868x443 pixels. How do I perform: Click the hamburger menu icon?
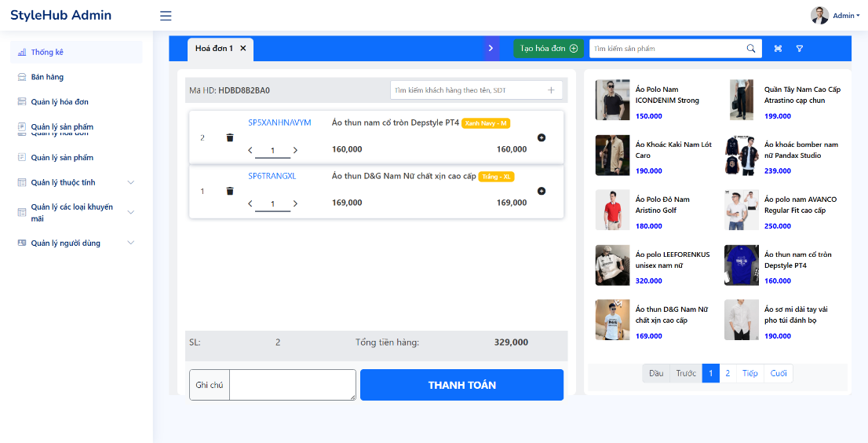pyautogui.click(x=166, y=16)
